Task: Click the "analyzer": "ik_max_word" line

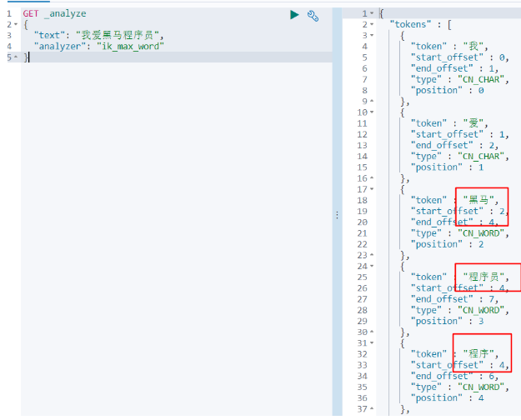Action: tap(99, 46)
